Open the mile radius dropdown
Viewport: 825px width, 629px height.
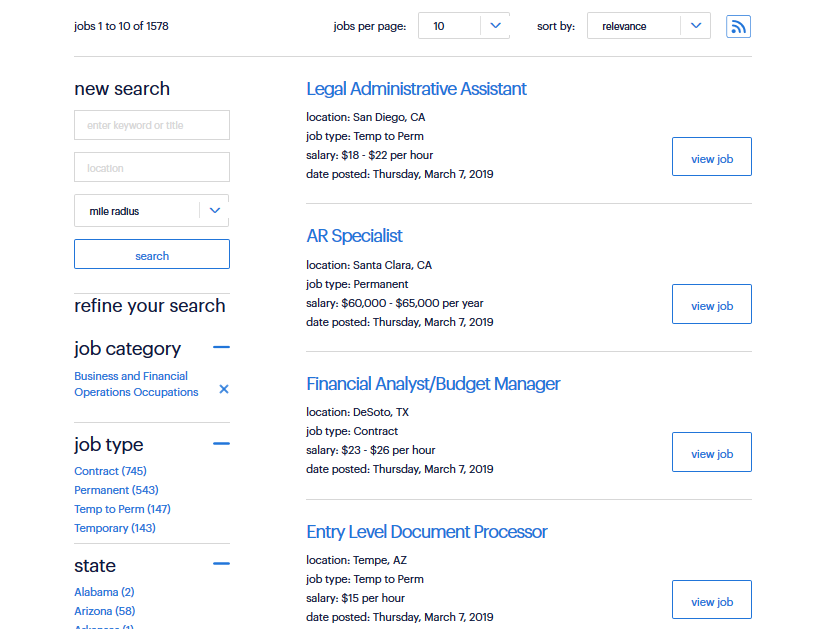pyautogui.click(x=151, y=211)
